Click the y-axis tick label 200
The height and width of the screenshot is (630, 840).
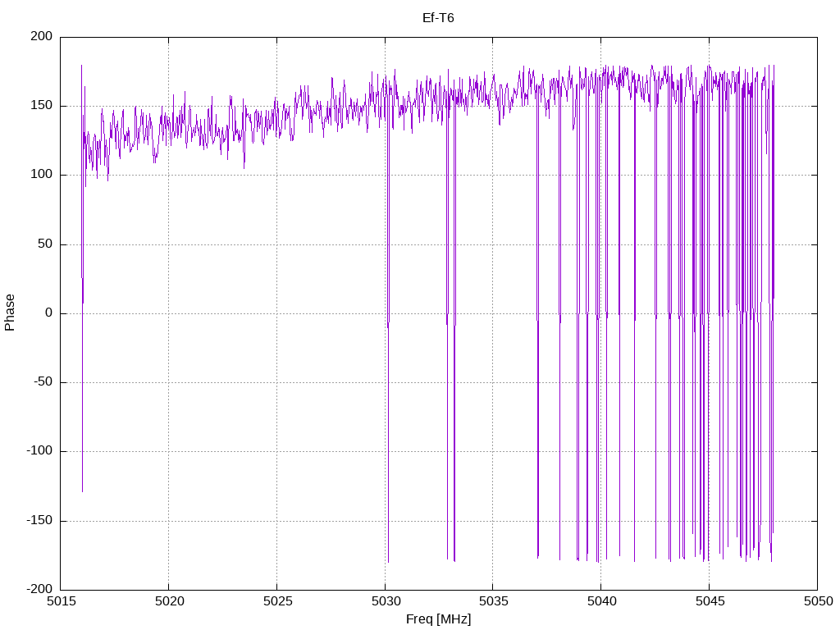[x=42, y=36]
